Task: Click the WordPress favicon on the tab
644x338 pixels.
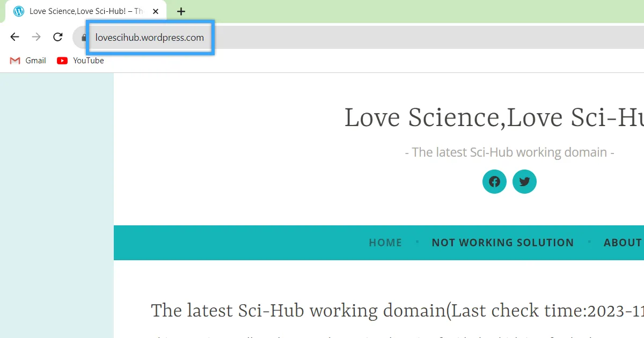Action: (19, 11)
